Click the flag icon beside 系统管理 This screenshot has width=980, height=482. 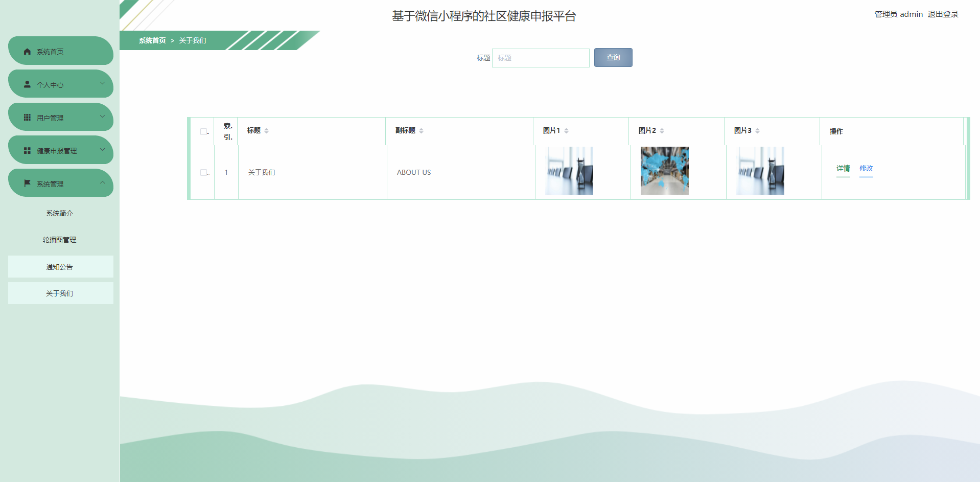click(28, 183)
